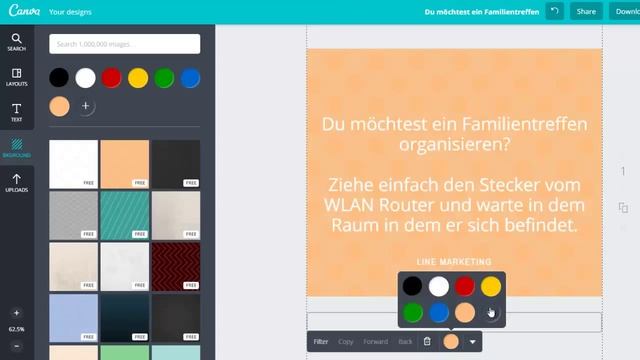Click the 62.5% zoom level

tap(16, 329)
